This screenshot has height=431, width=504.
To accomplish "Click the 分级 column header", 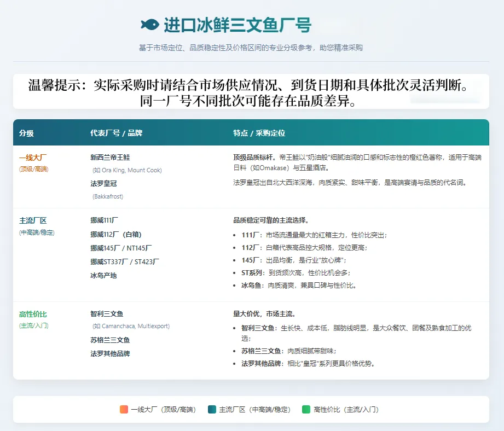I will click(26, 133).
